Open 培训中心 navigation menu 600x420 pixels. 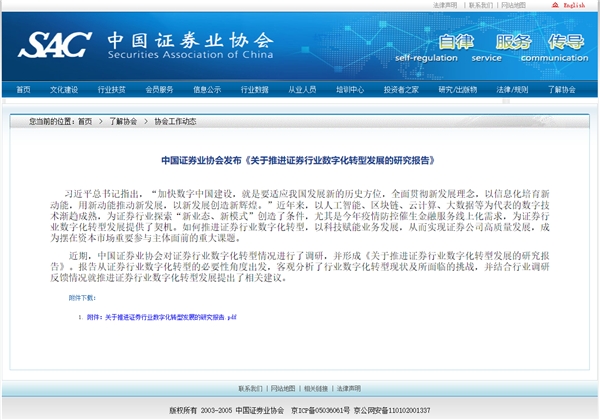click(350, 90)
